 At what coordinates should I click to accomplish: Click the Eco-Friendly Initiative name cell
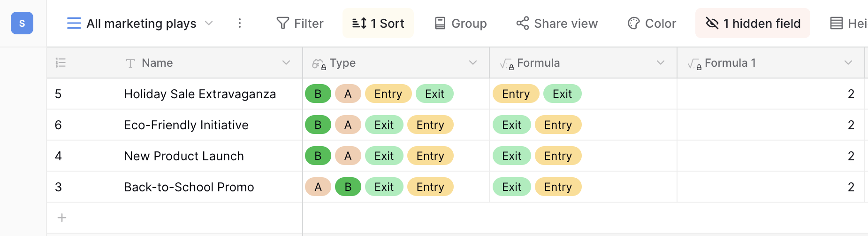pos(186,125)
